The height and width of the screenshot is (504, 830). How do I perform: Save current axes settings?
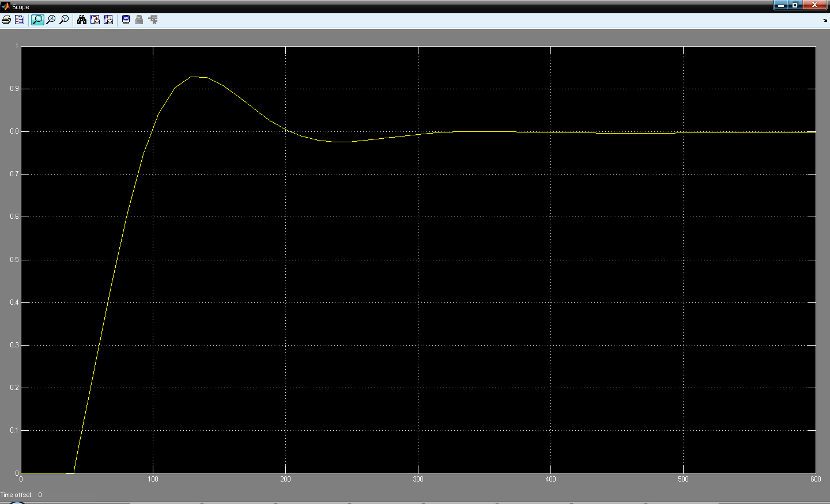click(x=95, y=20)
